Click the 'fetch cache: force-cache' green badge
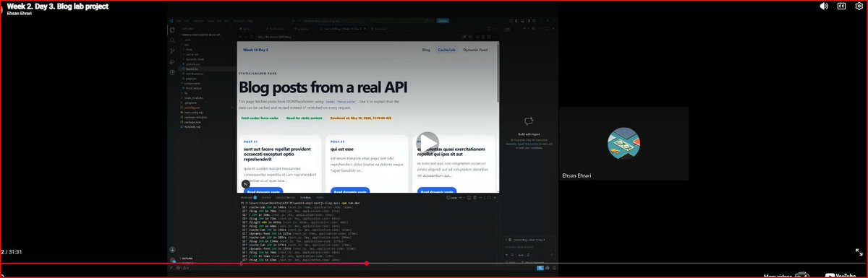 pos(259,118)
